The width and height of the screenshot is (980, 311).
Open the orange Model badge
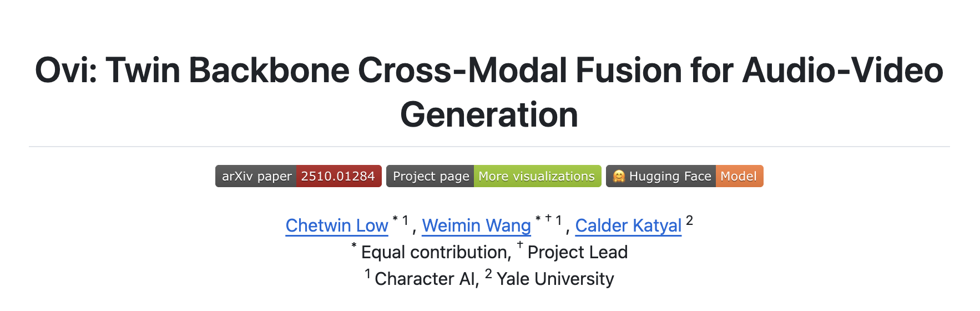739,177
